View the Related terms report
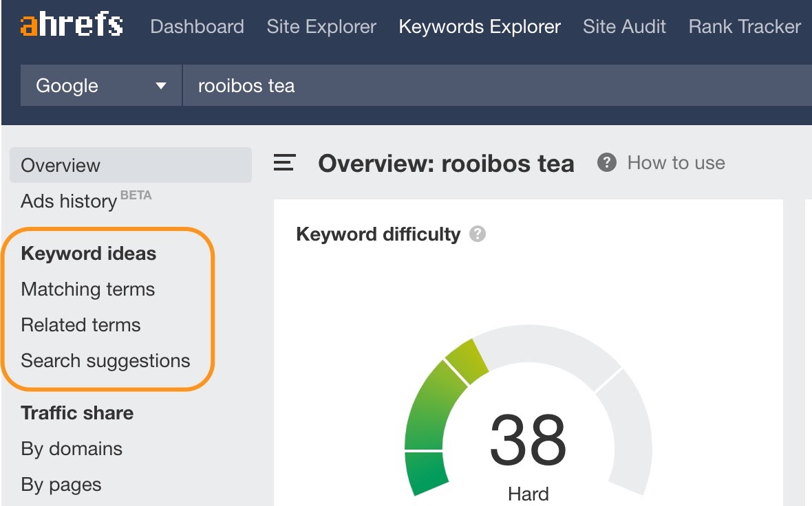 click(81, 325)
